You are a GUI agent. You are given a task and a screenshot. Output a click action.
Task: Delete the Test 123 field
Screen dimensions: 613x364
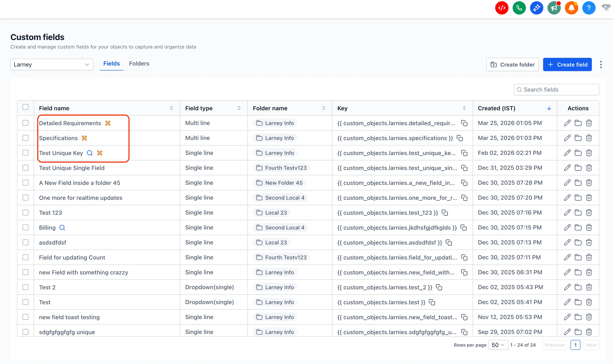[x=589, y=213]
